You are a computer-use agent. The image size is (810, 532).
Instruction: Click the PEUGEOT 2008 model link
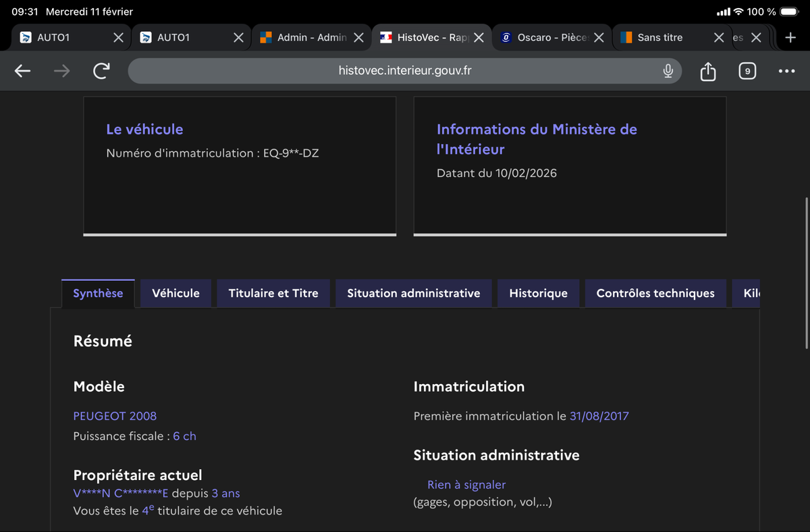pos(115,416)
